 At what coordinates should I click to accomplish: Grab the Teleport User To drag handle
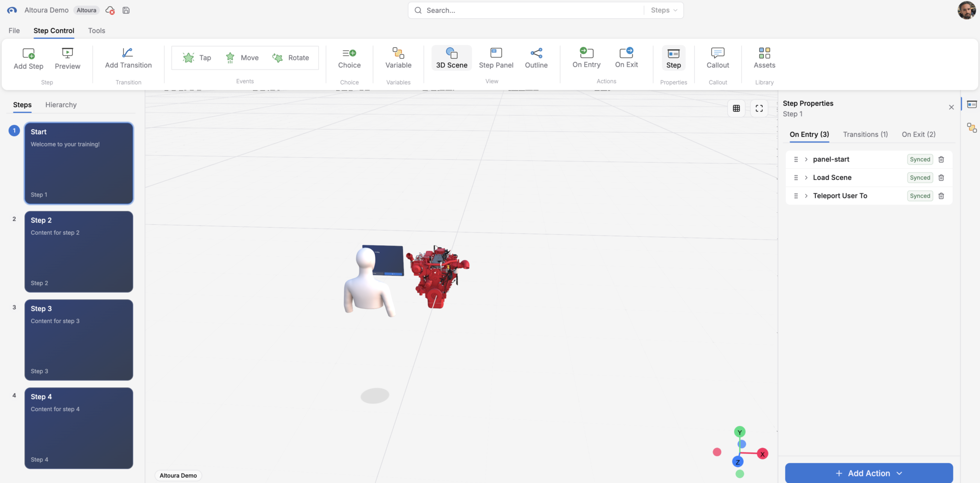[796, 196]
